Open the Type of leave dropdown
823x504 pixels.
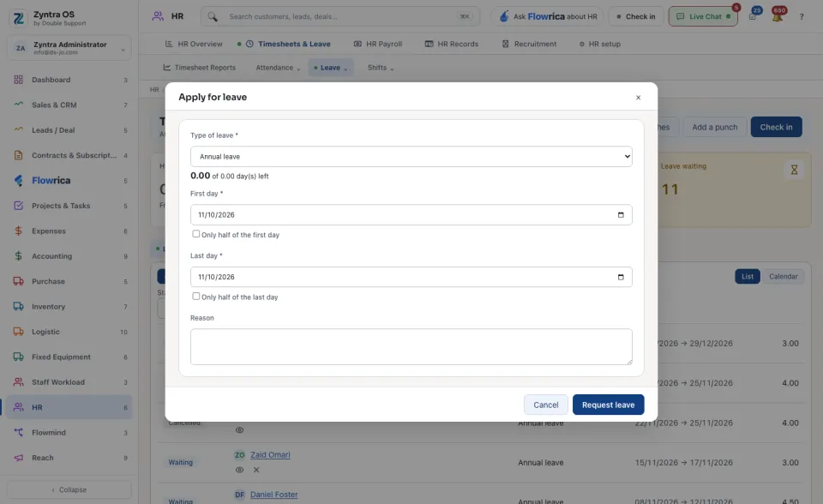[x=411, y=157]
